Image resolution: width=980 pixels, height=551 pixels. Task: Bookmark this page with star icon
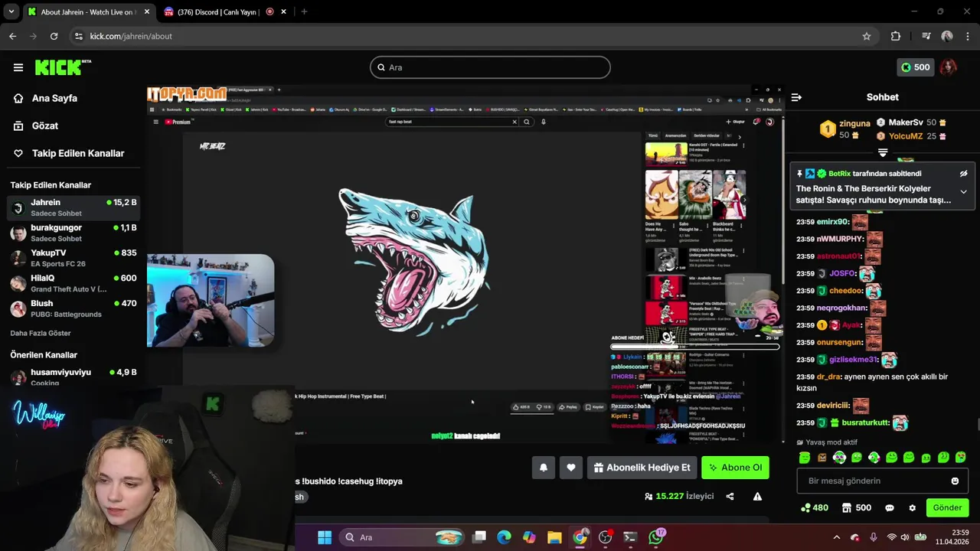[x=867, y=36]
